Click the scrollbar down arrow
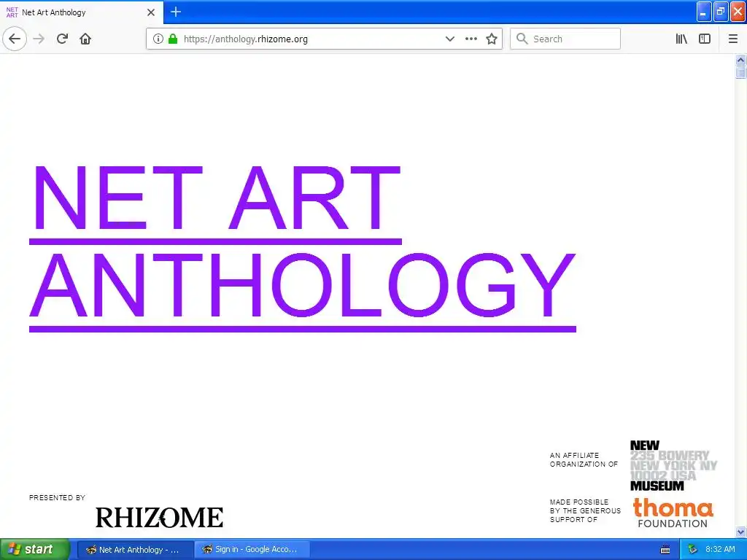 coord(740,532)
